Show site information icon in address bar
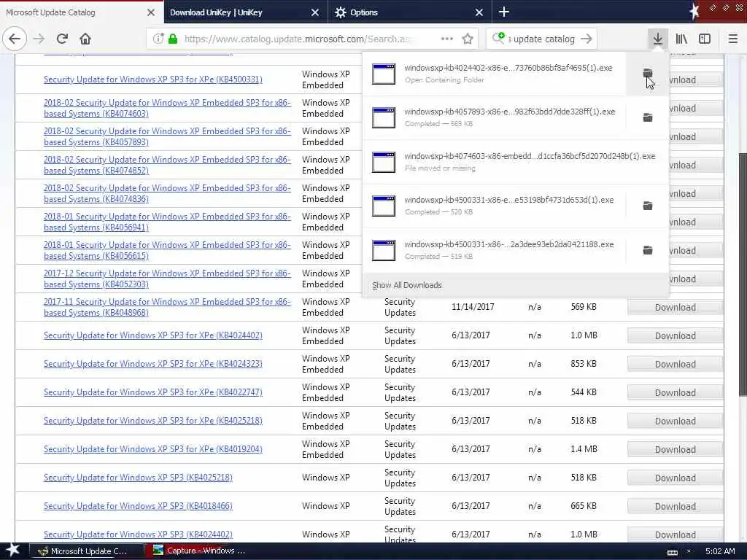 158,39
